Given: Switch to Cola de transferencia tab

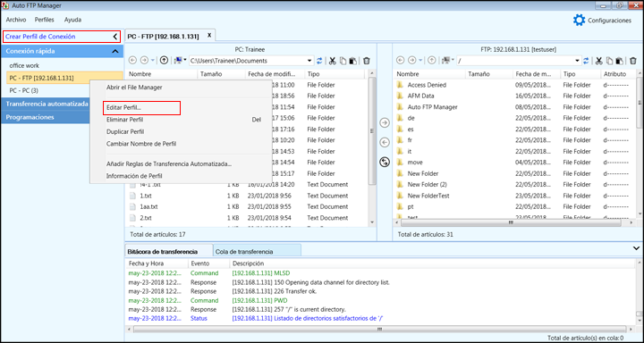Looking at the screenshot, I should (257, 252).
